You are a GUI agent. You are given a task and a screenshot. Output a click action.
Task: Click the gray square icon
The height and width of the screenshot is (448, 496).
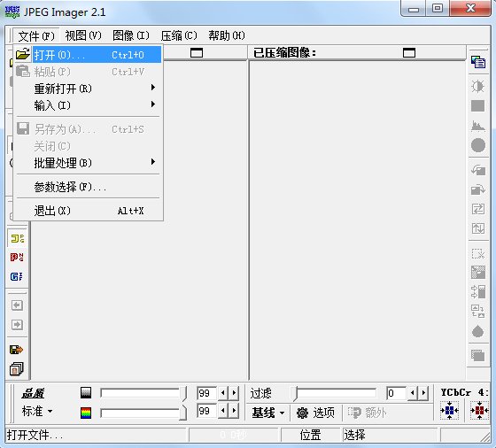[x=478, y=106]
